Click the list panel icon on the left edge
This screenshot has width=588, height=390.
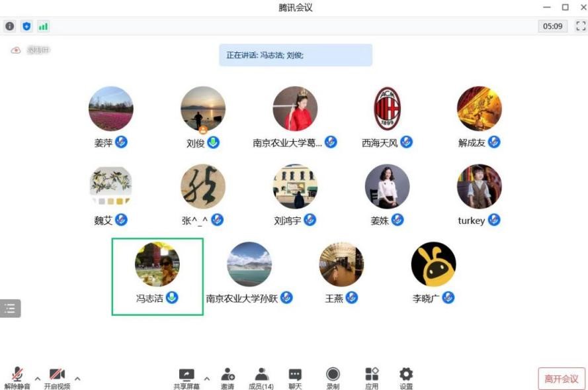[10, 308]
